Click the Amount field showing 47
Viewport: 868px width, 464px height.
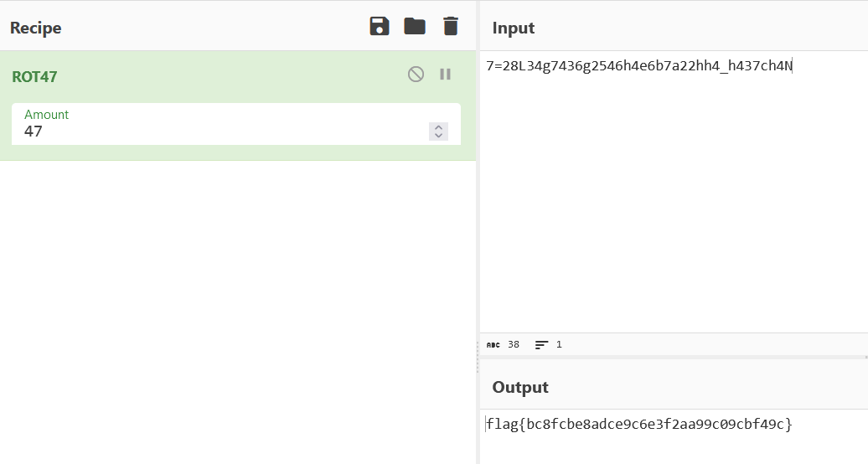(x=218, y=131)
